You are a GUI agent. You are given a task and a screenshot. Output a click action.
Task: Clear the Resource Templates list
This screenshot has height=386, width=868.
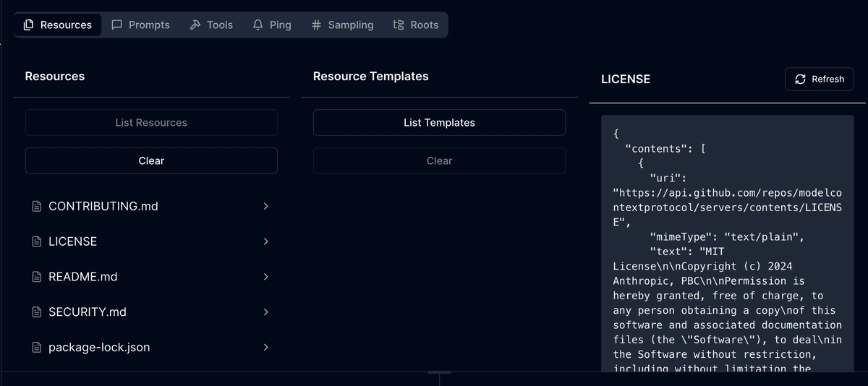click(x=439, y=161)
